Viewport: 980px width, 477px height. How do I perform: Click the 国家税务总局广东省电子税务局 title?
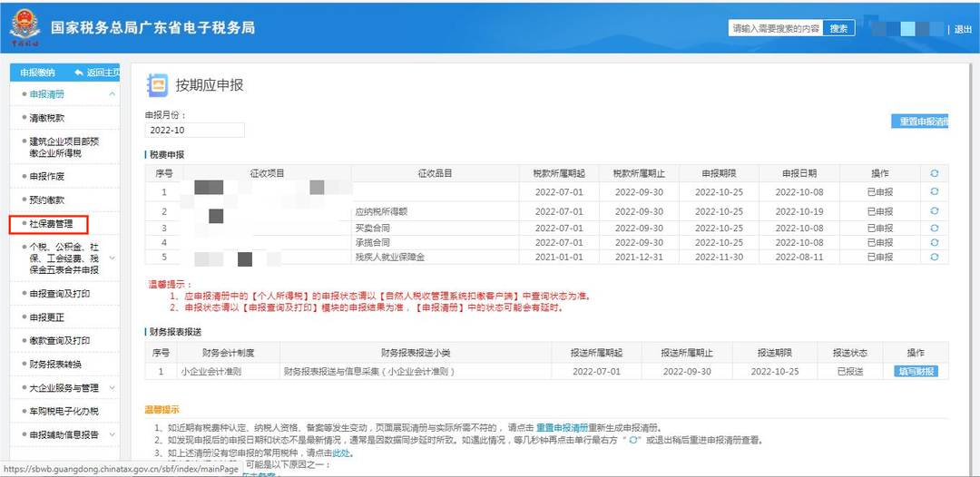152,28
